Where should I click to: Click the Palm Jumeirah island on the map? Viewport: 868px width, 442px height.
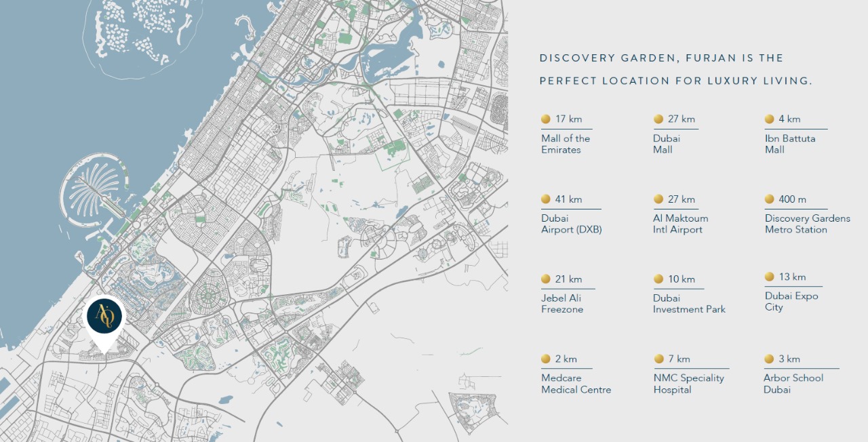point(93,190)
